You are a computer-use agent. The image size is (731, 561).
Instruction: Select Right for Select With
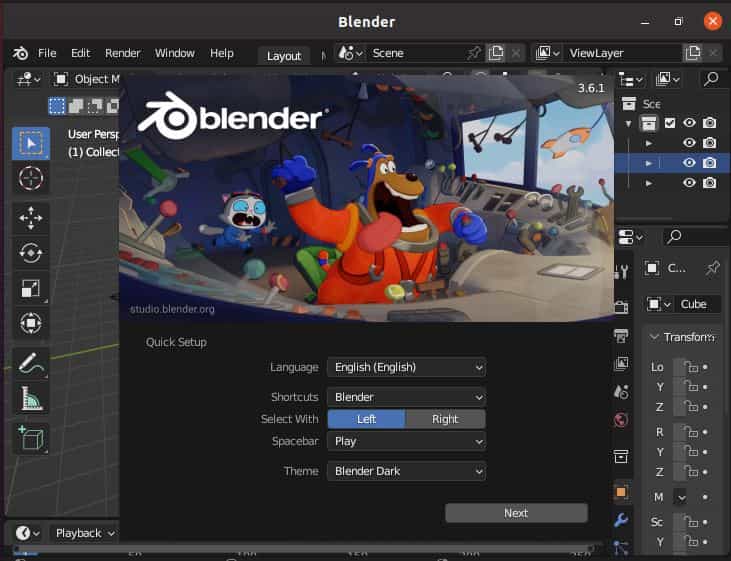click(x=445, y=419)
